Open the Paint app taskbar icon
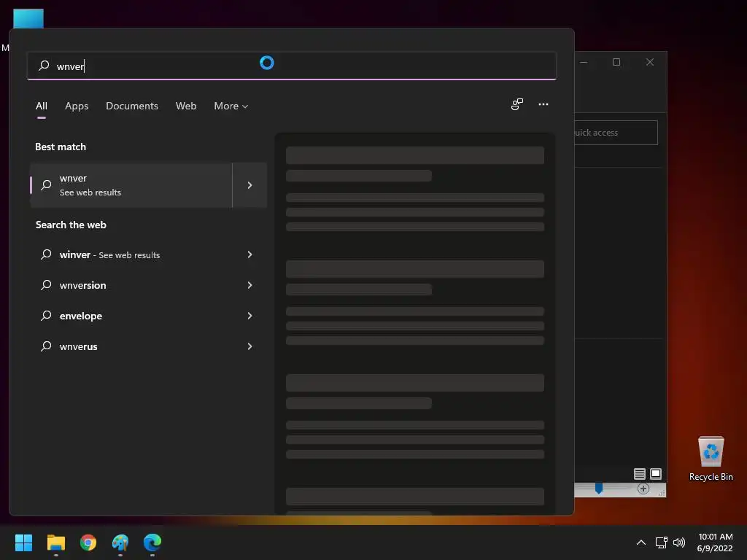This screenshot has width=747, height=560. (x=120, y=542)
